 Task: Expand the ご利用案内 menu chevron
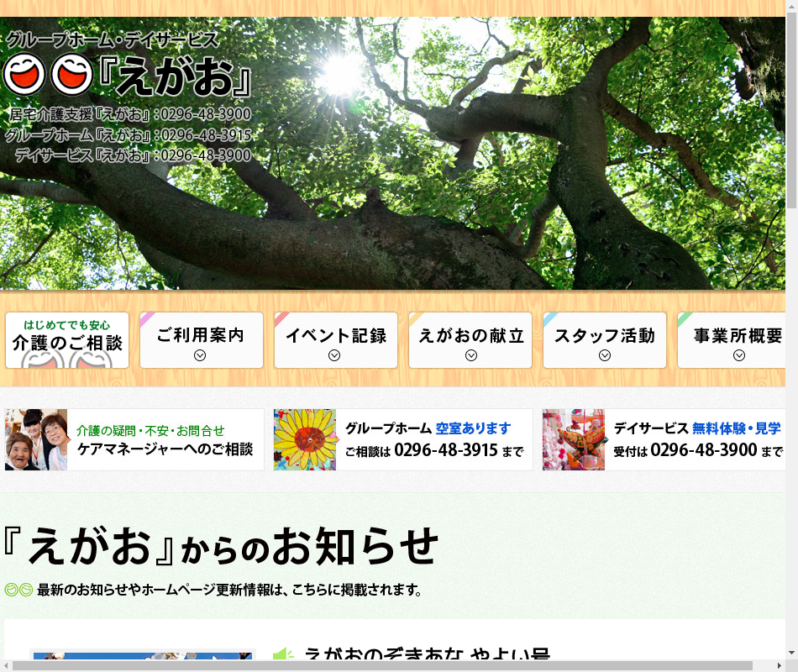click(200, 355)
